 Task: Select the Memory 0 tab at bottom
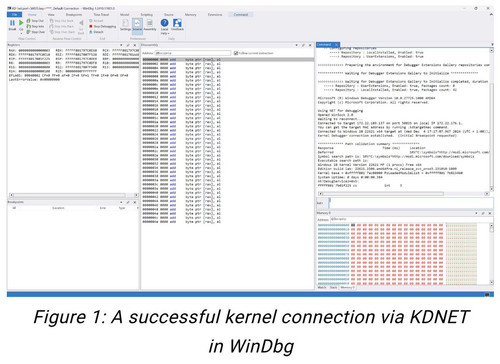tap(347, 287)
